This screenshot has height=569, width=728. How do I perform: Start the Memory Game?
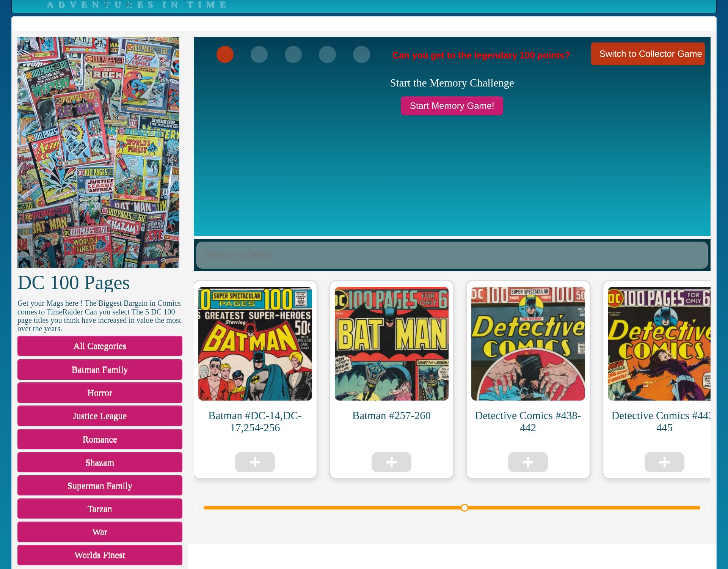pyautogui.click(x=452, y=106)
